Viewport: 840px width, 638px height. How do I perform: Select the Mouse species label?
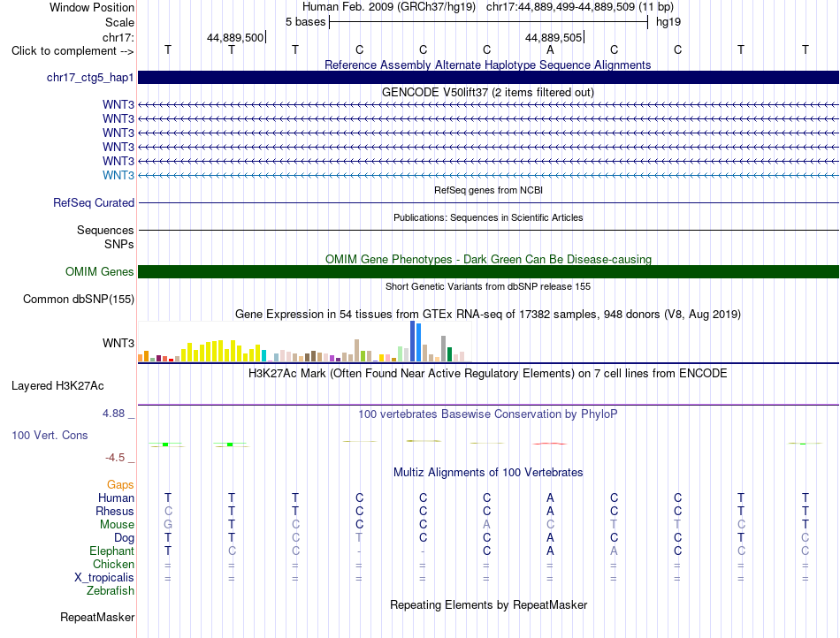coord(117,525)
